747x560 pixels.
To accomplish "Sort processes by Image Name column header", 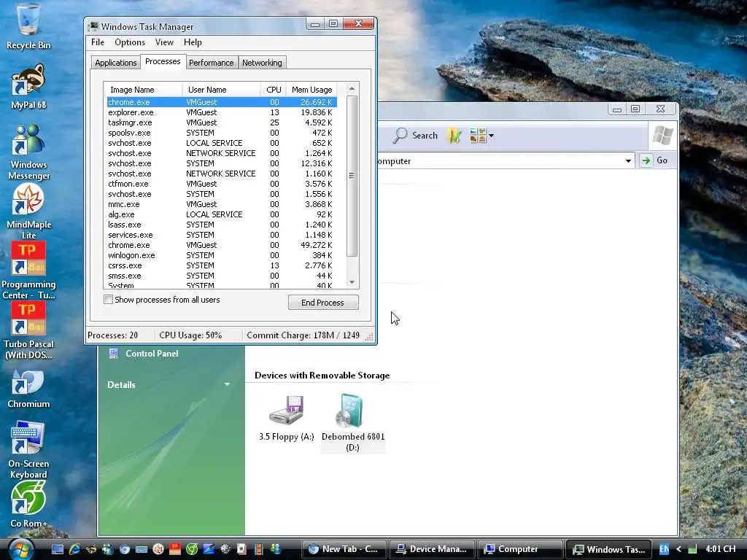I will tap(144, 90).
